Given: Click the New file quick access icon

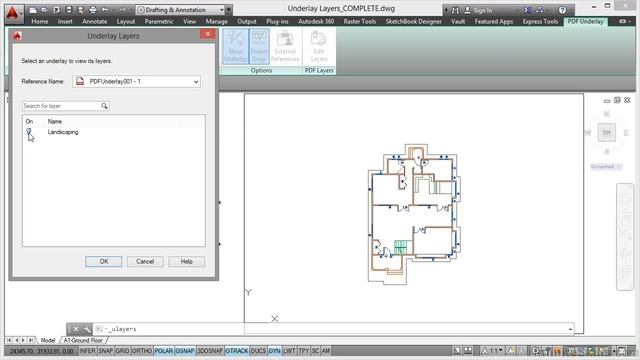Looking at the screenshot, I should [33, 10].
